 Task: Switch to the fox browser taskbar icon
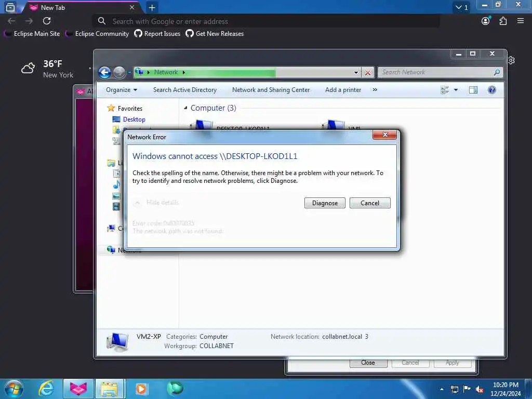point(78,389)
